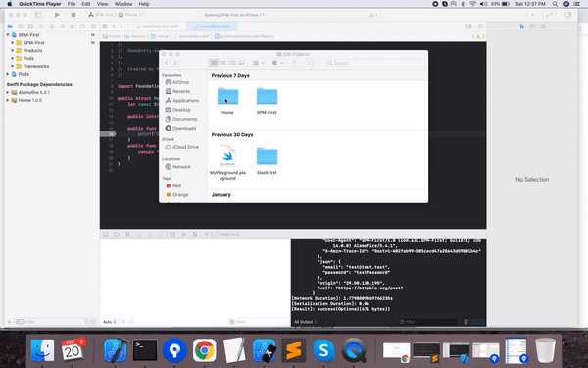Go forward in Xcode editor history

point(122,26)
